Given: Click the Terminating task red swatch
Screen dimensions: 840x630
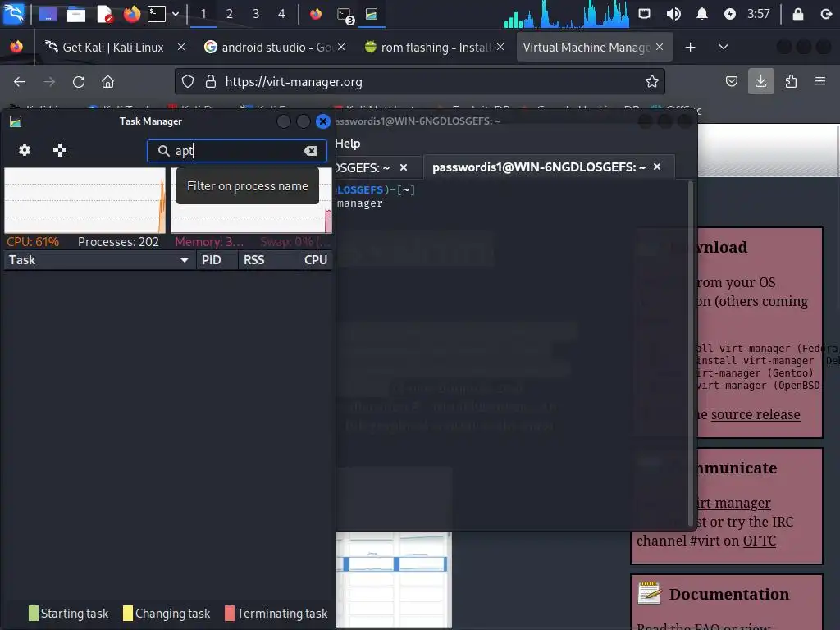Looking at the screenshot, I should click(x=230, y=613).
